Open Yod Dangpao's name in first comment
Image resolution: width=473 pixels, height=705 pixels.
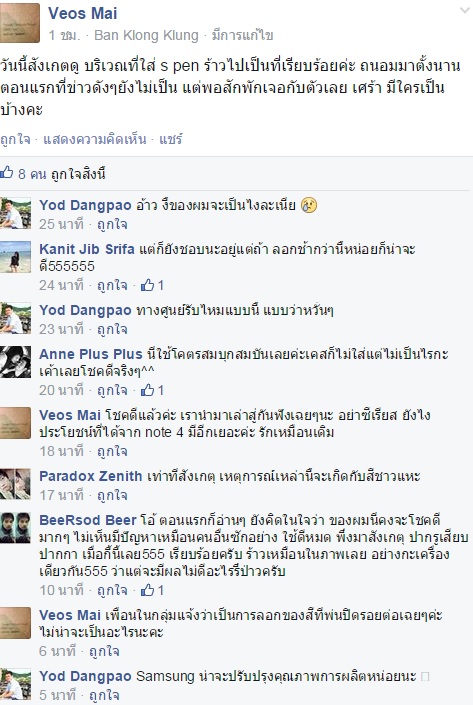point(85,205)
